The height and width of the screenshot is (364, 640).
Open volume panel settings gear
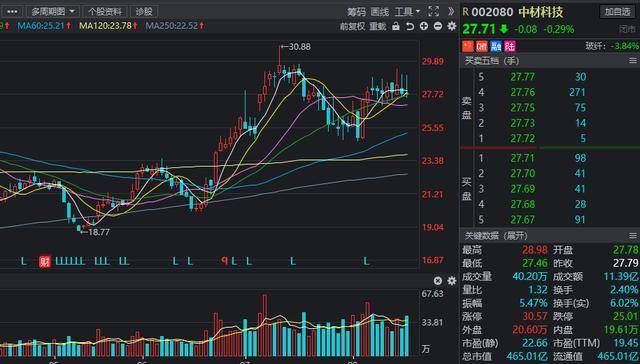(452, 281)
